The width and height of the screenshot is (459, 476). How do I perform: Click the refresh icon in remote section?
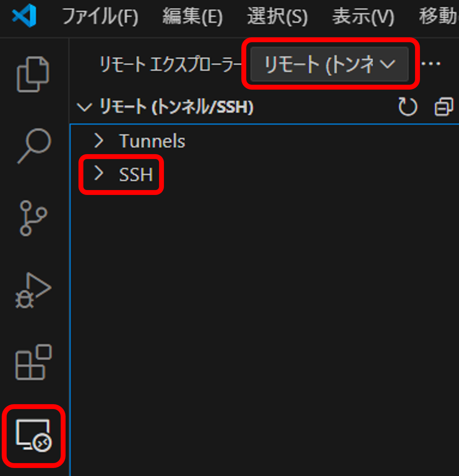coord(408,107)
